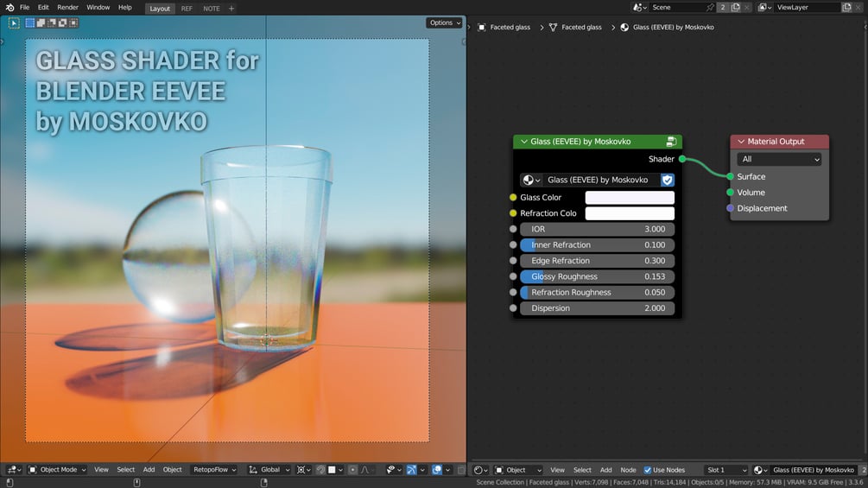Switch to the NOTE workspace tab
868x488 pixels.
pos(212,9)
